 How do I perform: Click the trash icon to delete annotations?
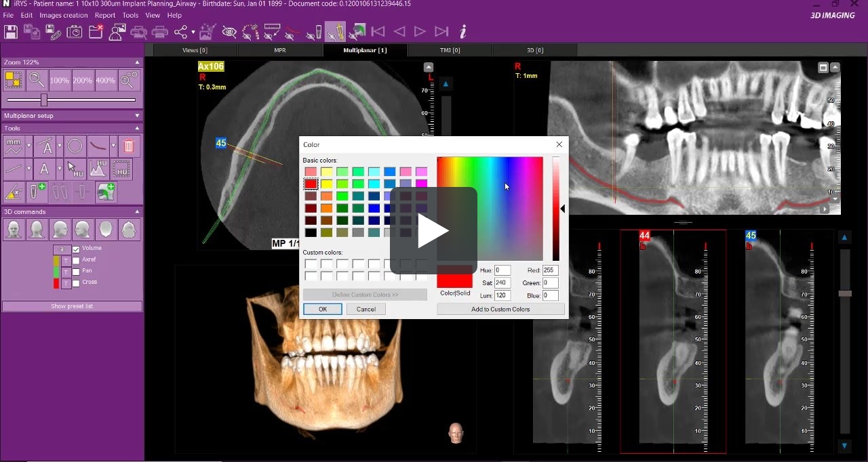coord(129,146)
